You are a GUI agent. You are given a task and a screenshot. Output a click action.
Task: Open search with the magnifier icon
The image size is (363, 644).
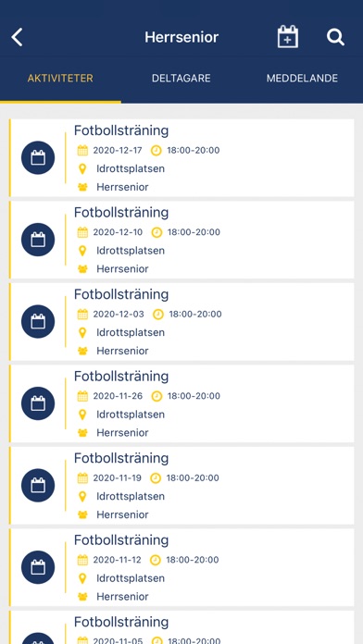pos(335,37)
